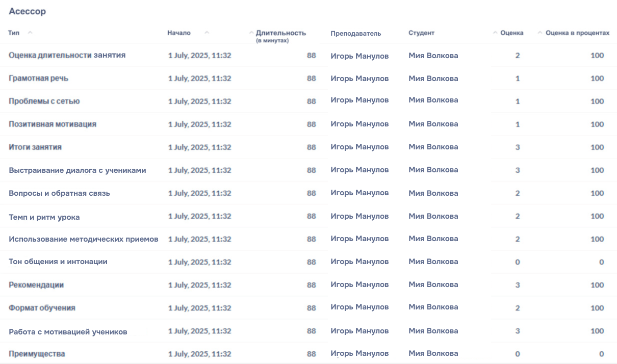Click Игорь Манулов in Грамотная речь row

[x=359, y=79]
